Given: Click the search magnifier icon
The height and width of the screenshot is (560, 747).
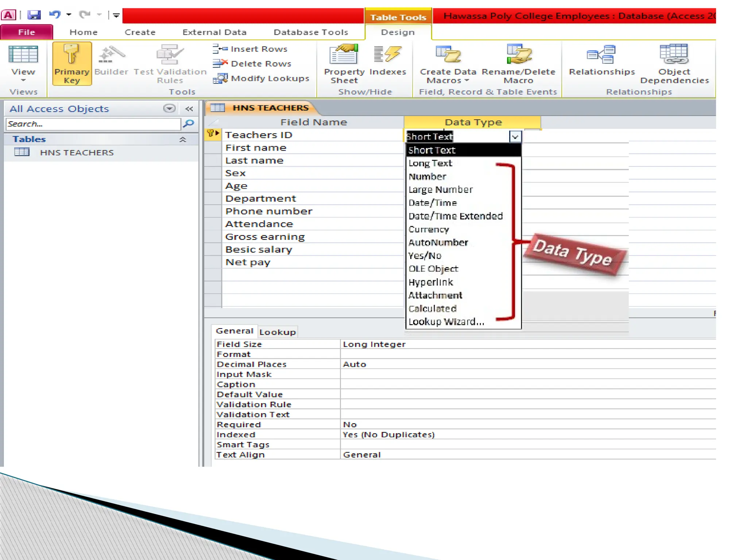Looking at the screenshot, I should (x=189, y=124).
